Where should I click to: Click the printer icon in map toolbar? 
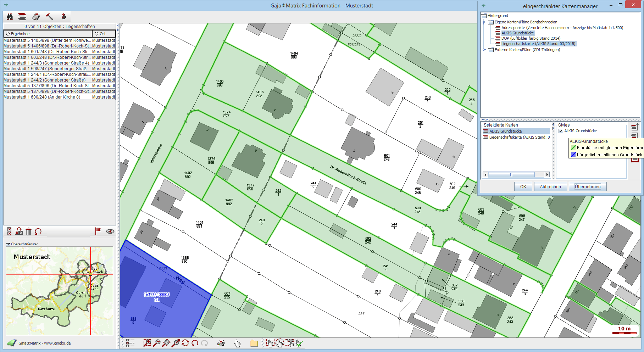point(221,343)
